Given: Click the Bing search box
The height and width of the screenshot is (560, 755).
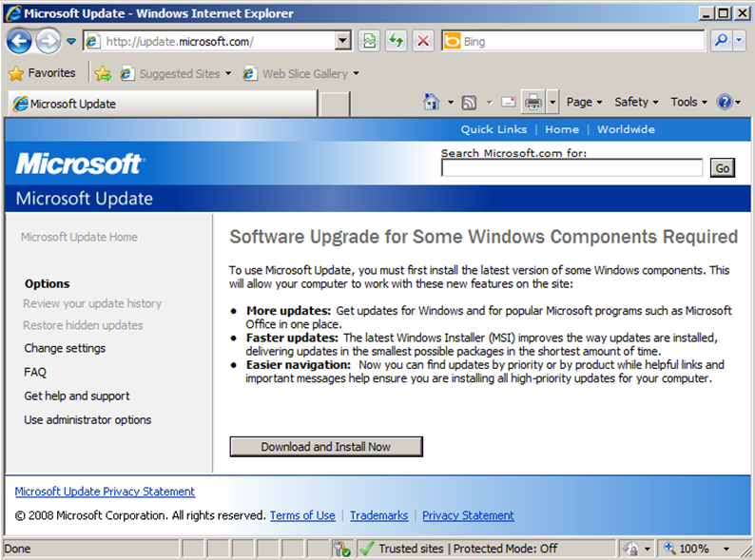Looking at the screenshot, I should 573,42.
